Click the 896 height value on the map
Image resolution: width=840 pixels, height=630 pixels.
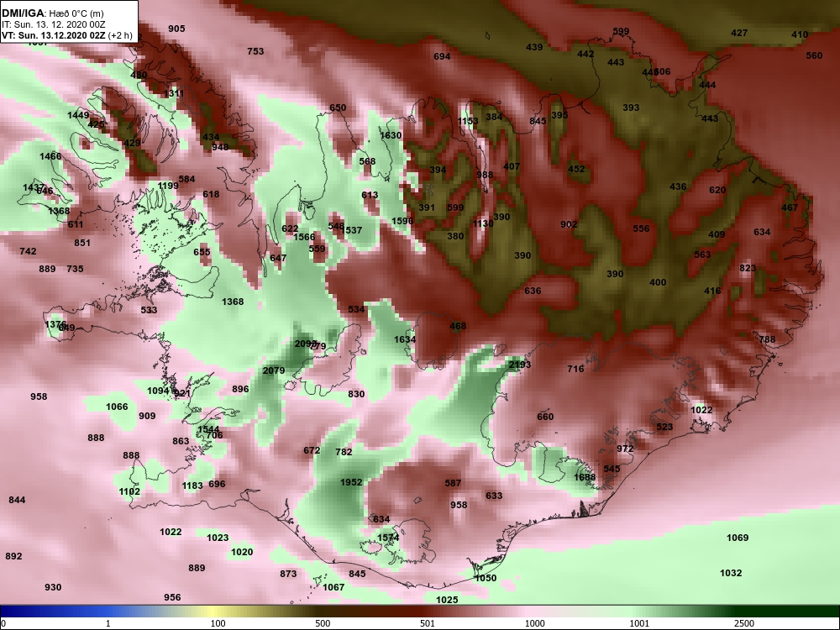point(240,388)
